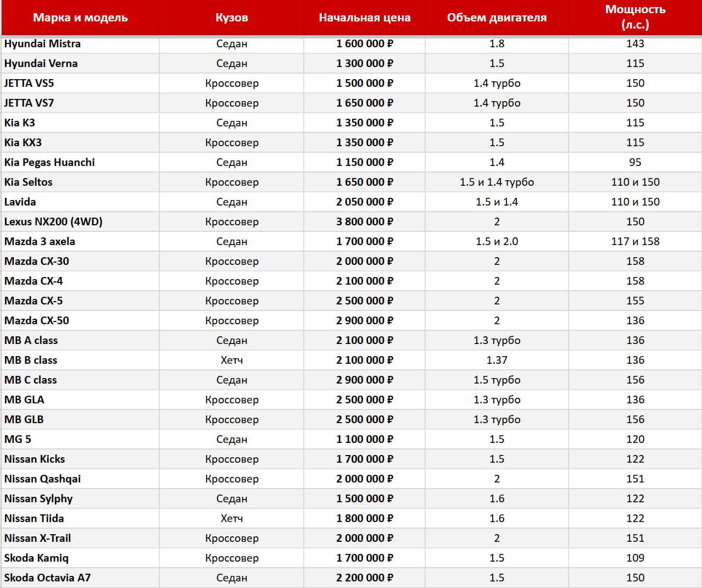Click the 'Марка и модель' column header

80,18
